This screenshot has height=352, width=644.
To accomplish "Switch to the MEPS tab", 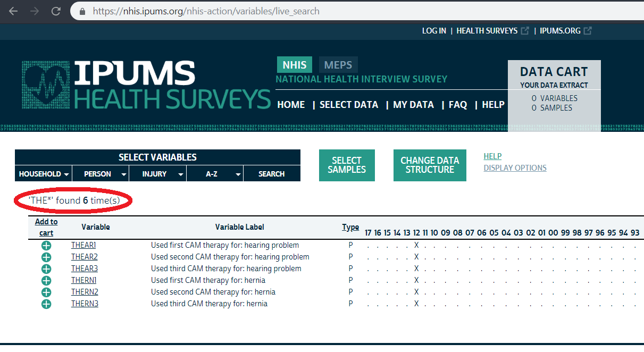I will (x=338, y=64).
